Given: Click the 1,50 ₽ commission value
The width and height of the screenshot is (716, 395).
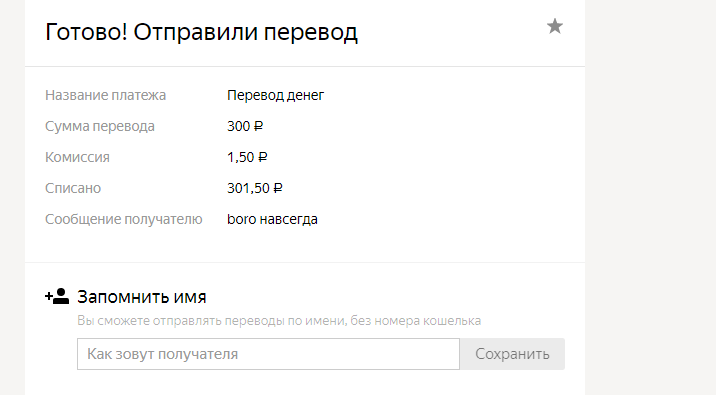Looking at the screenshot, I should click(247, 157).
